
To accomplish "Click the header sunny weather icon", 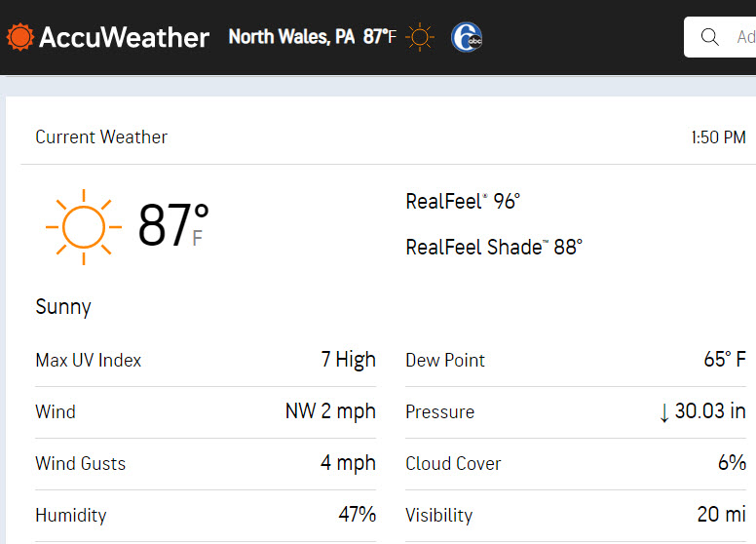I will click(x=420, y=37).
